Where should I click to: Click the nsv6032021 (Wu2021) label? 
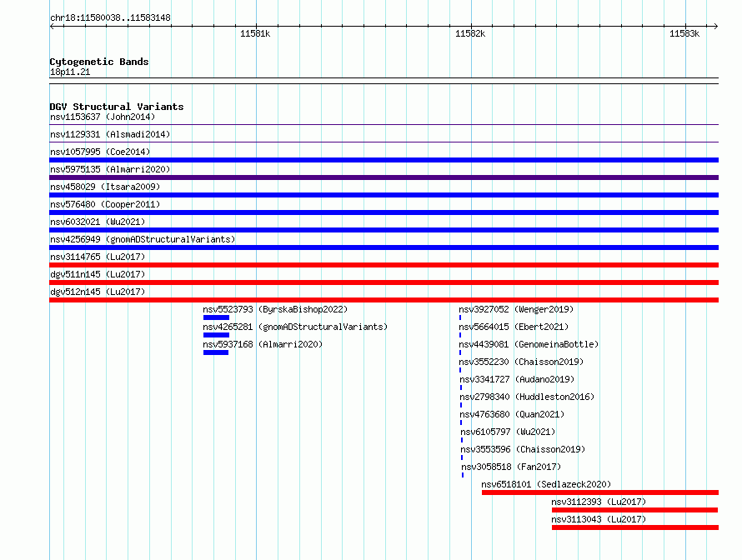point(98,222)
